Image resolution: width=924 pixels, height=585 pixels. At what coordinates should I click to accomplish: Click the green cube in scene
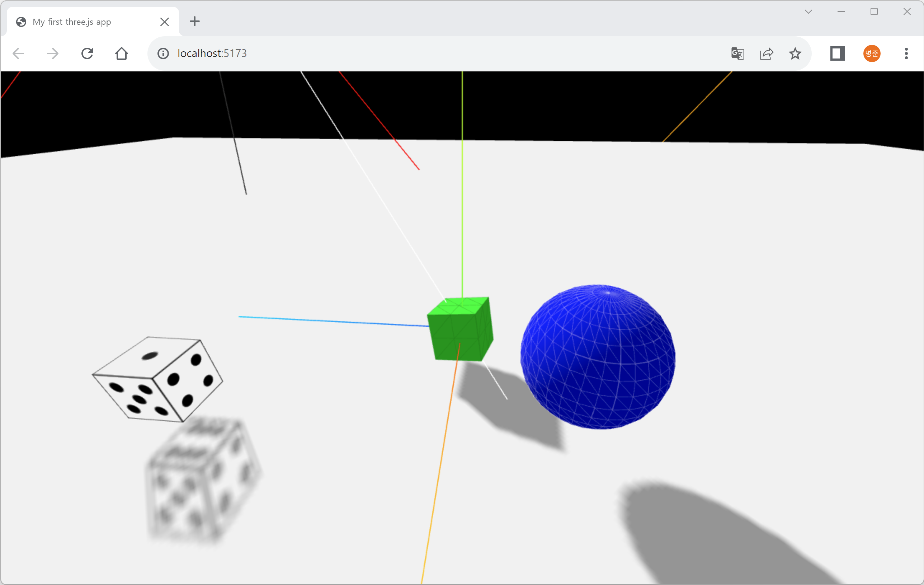coord(460,330)
